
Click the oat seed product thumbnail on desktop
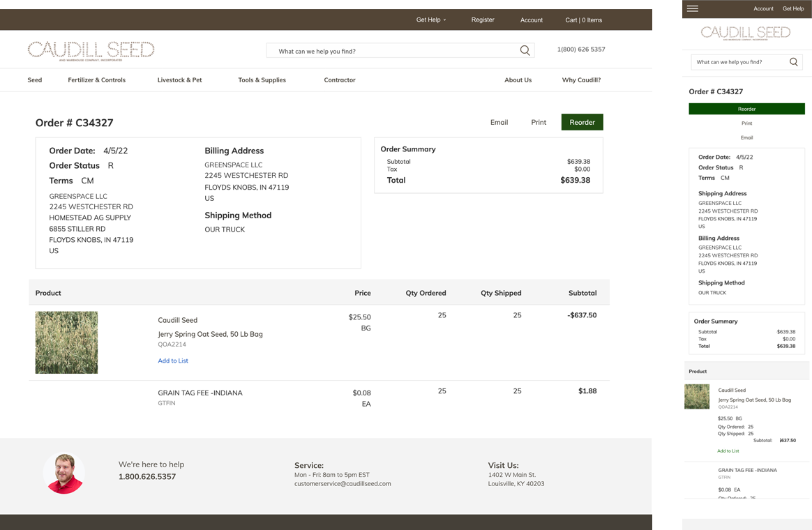point(66,342)
